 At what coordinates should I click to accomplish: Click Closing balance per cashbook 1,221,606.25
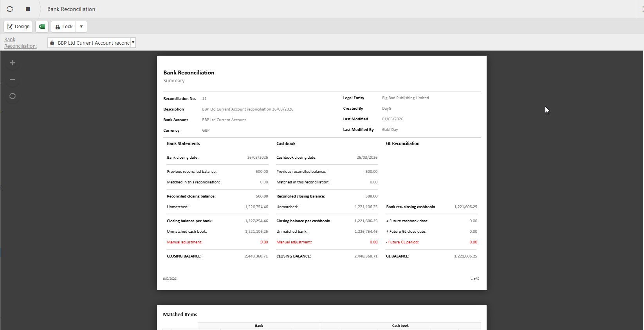(366, 221)
